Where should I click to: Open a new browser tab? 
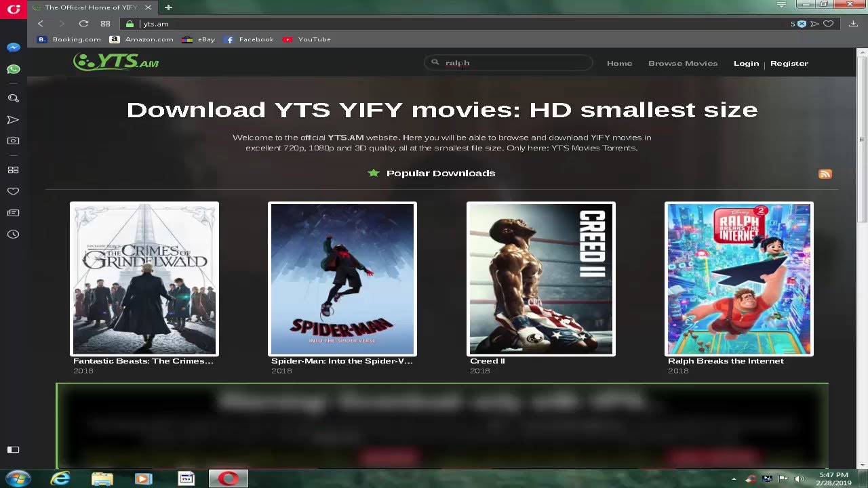pos(168,7)
